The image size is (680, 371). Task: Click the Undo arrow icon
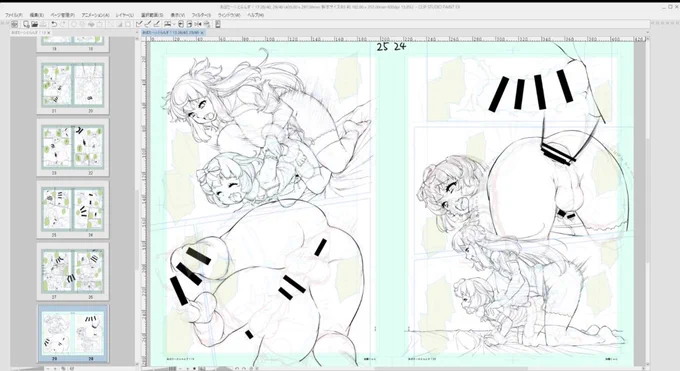click(x=54, y=24)
